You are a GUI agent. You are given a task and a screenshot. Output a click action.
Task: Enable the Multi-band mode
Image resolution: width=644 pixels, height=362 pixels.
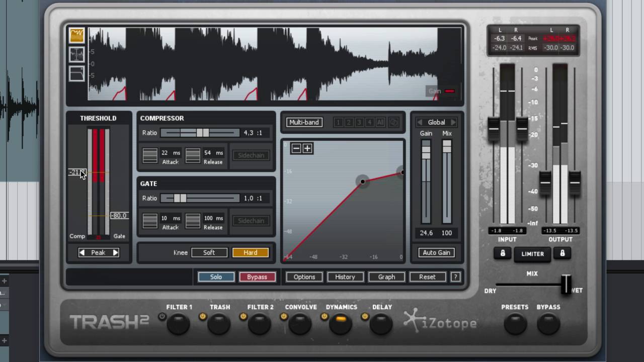304,122
